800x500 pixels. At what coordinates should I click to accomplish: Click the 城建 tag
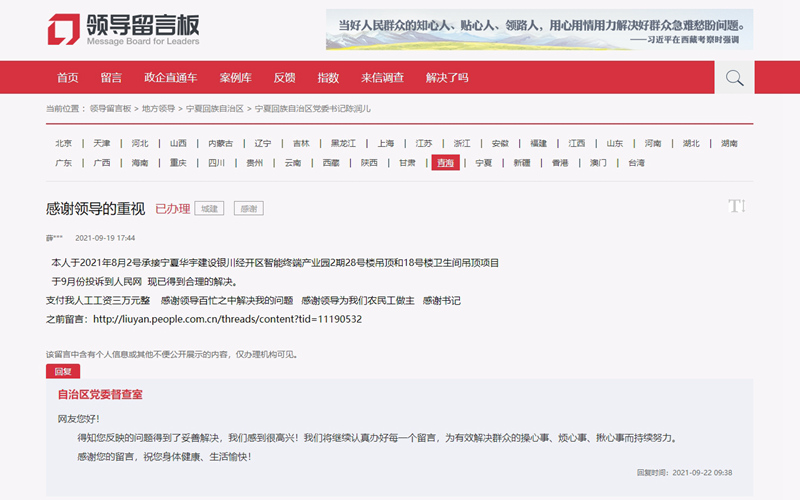tap(209, 209)
